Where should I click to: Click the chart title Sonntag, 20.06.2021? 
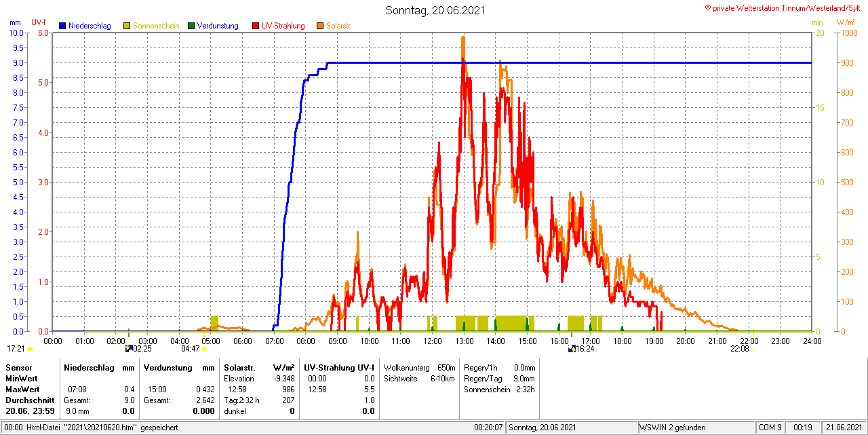pyautogui.click(x=435, y=10)
